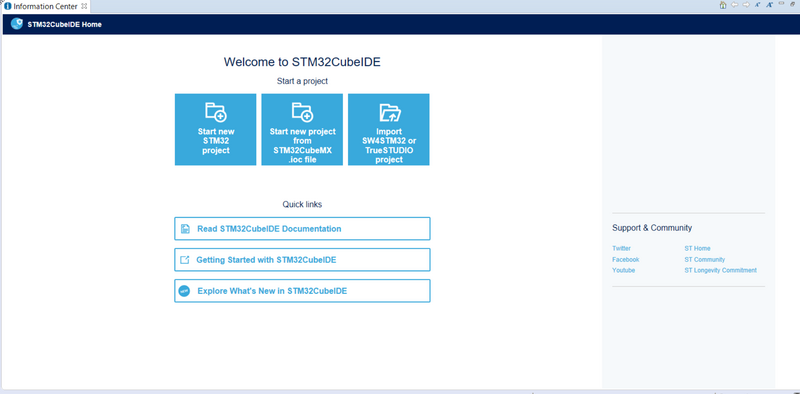Open Read STM32CubeIDE Documentation
This screenshot has height=394, width=800.
pyautogui.click(x=302, y=229)
